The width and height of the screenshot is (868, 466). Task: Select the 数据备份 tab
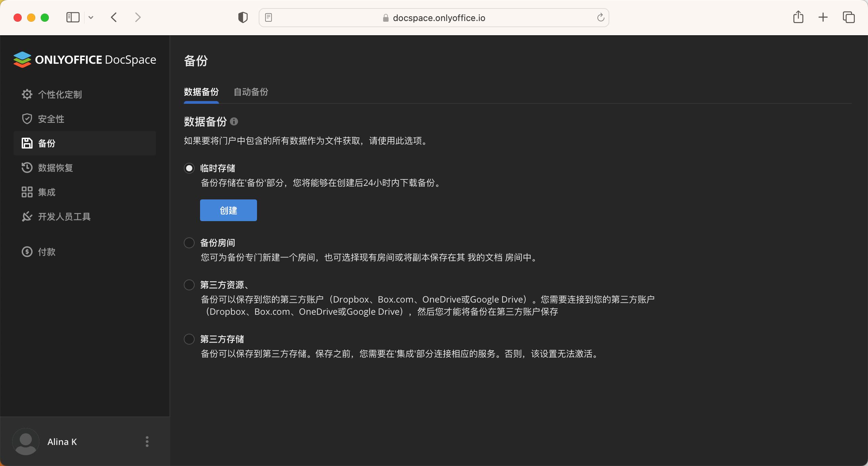pyautogui.click(x=201, y=92)
